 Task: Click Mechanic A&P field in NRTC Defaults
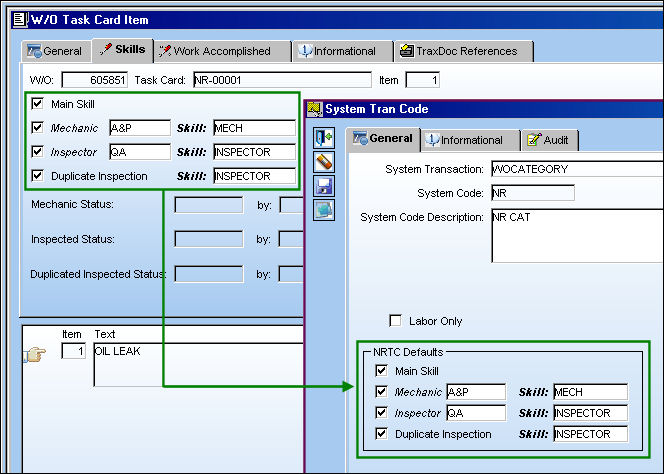pos(476,392)
